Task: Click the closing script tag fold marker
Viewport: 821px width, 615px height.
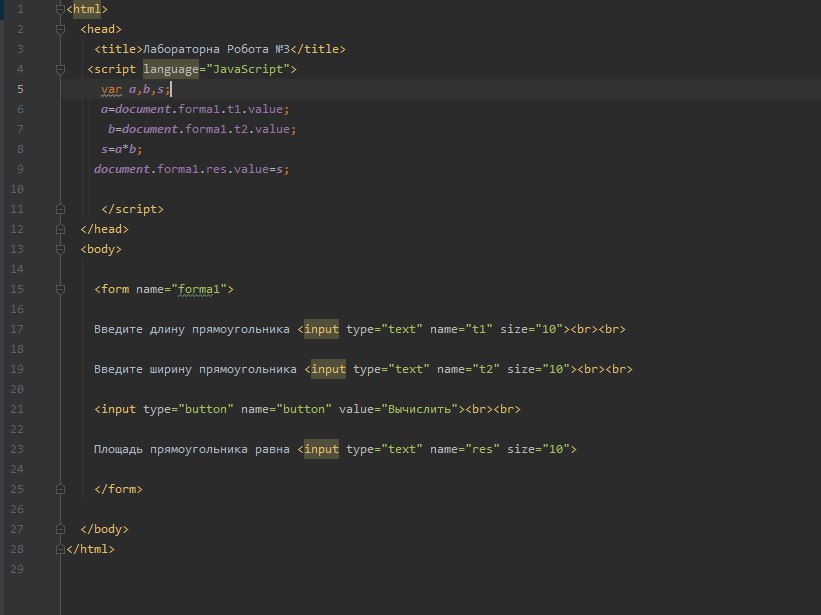Action: point(61,209)
